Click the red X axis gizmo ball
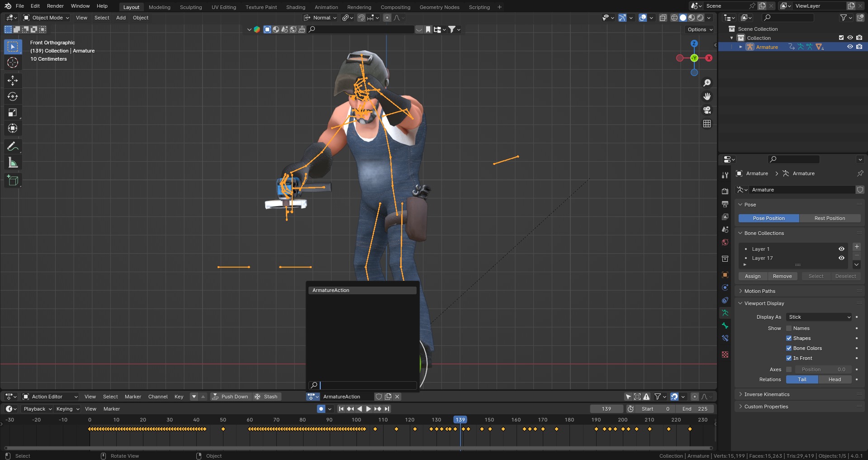The height and width of the screenshot is (460, 868). [709, 58]
